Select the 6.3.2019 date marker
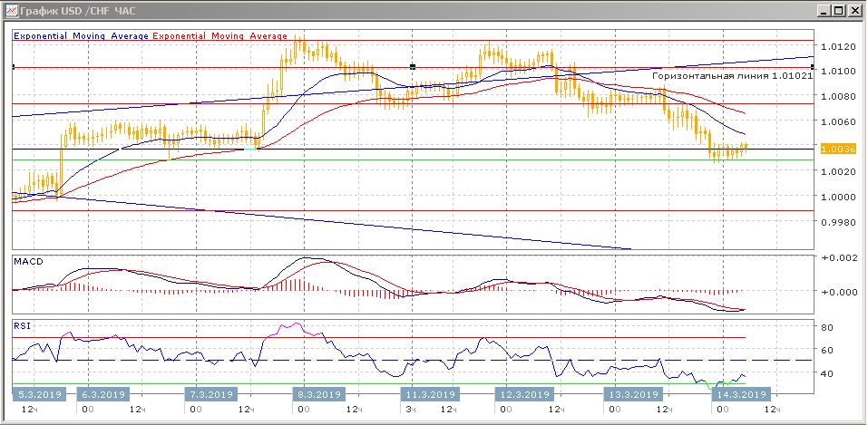The image size is (868, 425). [x=103, y=394]
